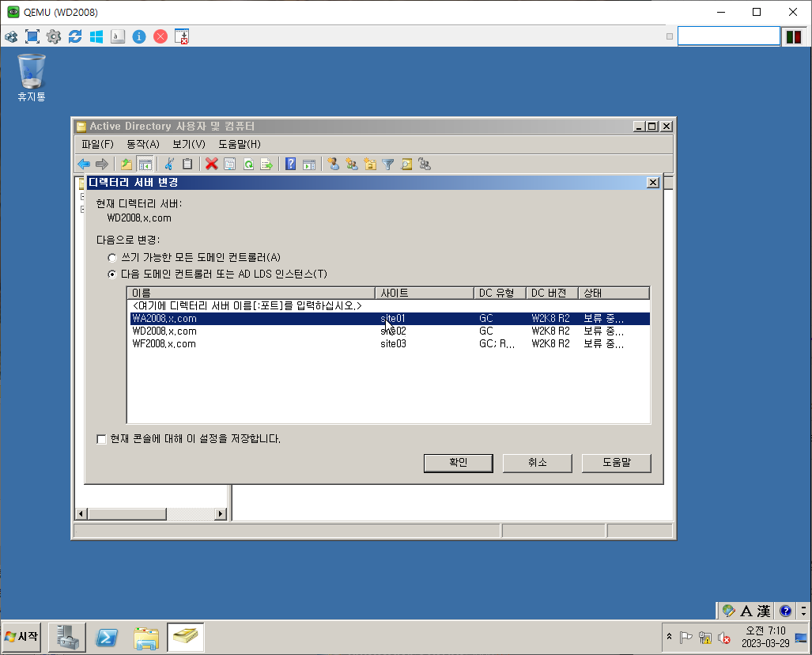Select 다음 도메인 컨트롤러 또는 AD LDS 인스턴스(T) radio
This screenshot has width=812, height=655.
111,274
